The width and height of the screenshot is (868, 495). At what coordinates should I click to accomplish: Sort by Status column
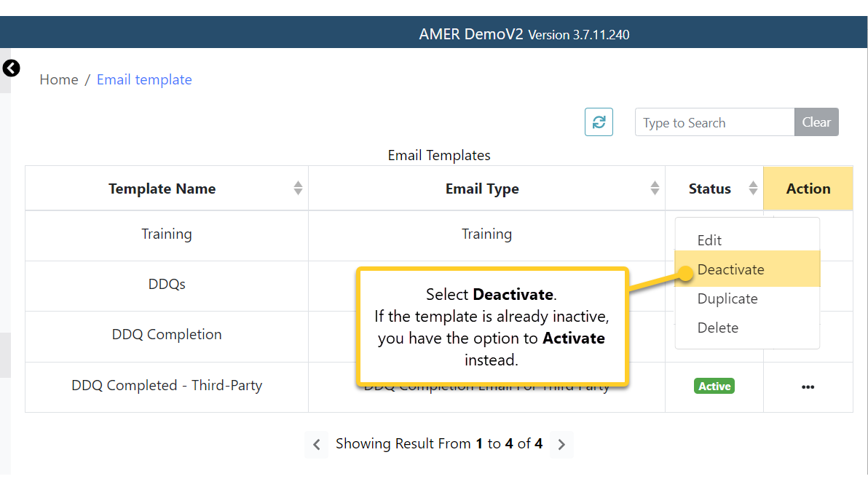753,189
